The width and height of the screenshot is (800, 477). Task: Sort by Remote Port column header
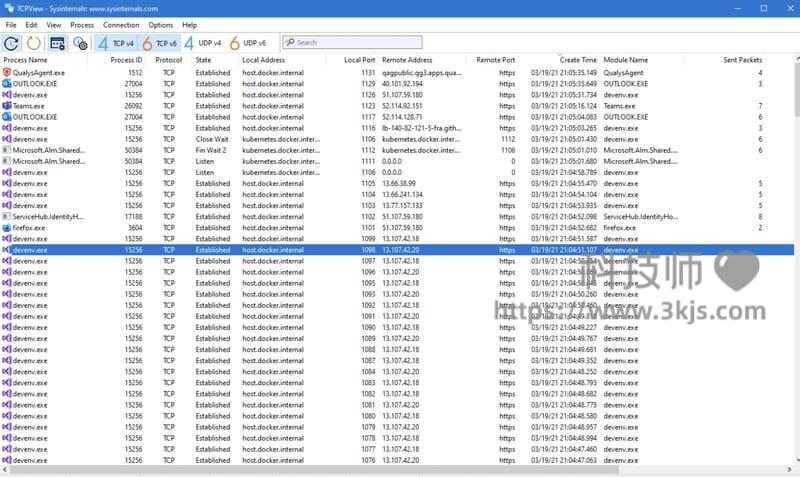coord(495,60)
